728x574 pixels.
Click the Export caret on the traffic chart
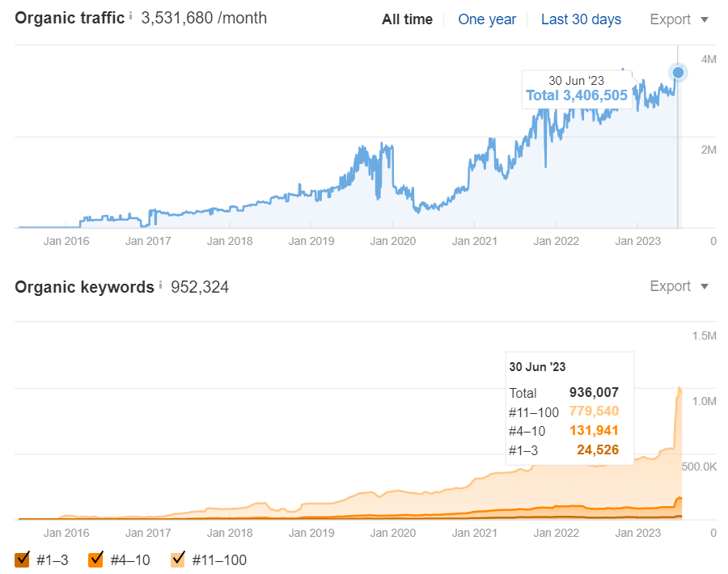coord(705,19)
